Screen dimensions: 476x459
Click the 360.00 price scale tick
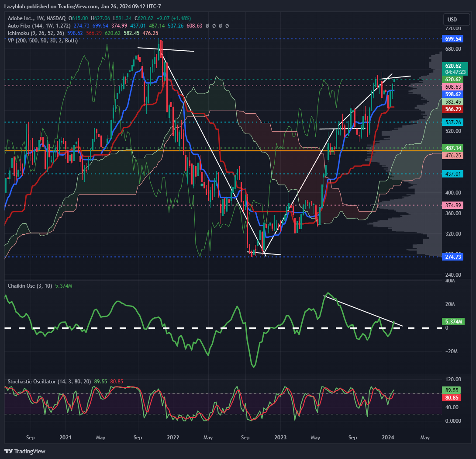[x=453, y=213]
